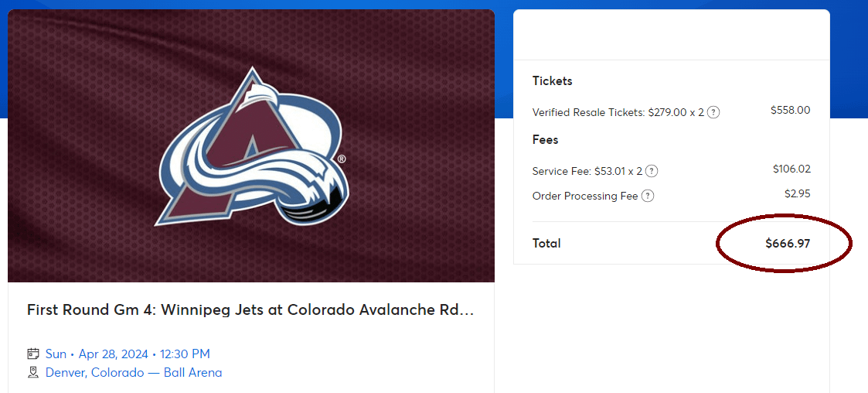
Task: Click the Winnipeg Jets at Colorado Avalanche title
Action: click(250, 310)
